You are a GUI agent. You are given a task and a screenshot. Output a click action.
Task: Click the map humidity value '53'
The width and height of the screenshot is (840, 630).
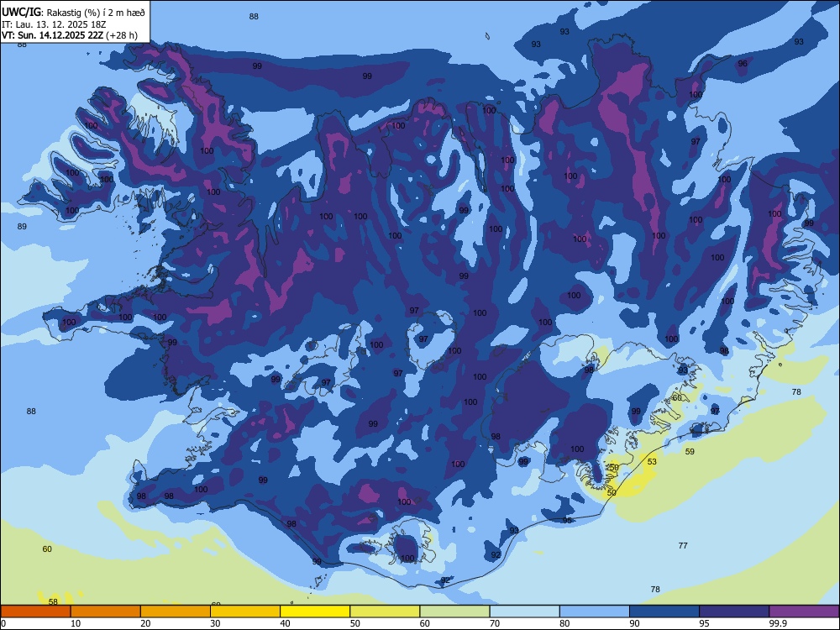click(652, 462)
